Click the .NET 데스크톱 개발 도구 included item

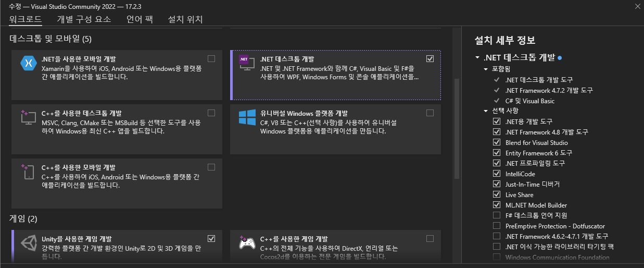click(539, 80)
